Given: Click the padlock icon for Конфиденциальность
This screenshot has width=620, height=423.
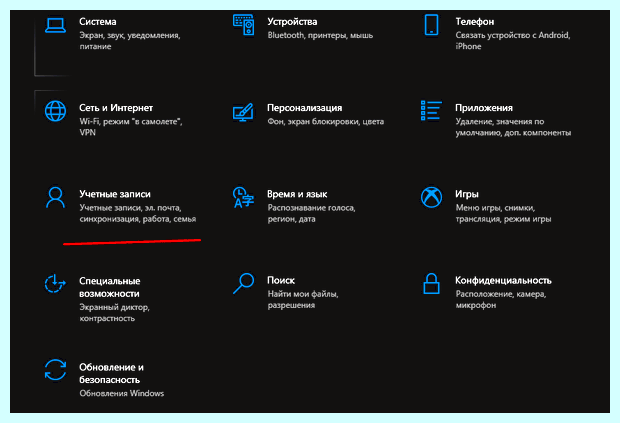Looking at the screenshot, I should [x=431, y=283].
